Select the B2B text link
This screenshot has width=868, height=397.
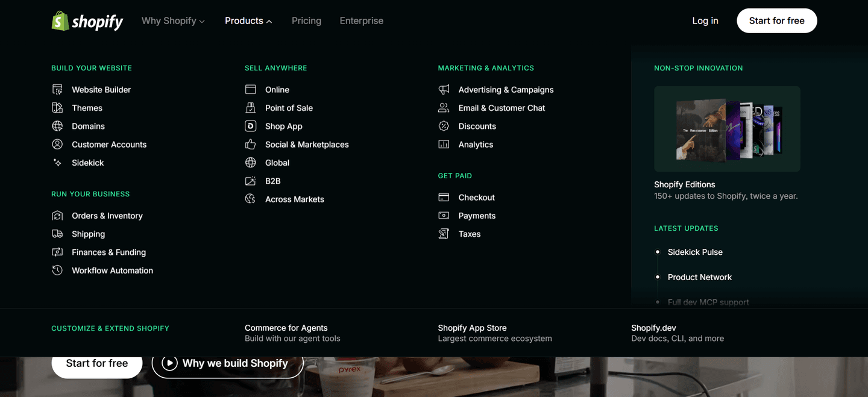(273, 181)
